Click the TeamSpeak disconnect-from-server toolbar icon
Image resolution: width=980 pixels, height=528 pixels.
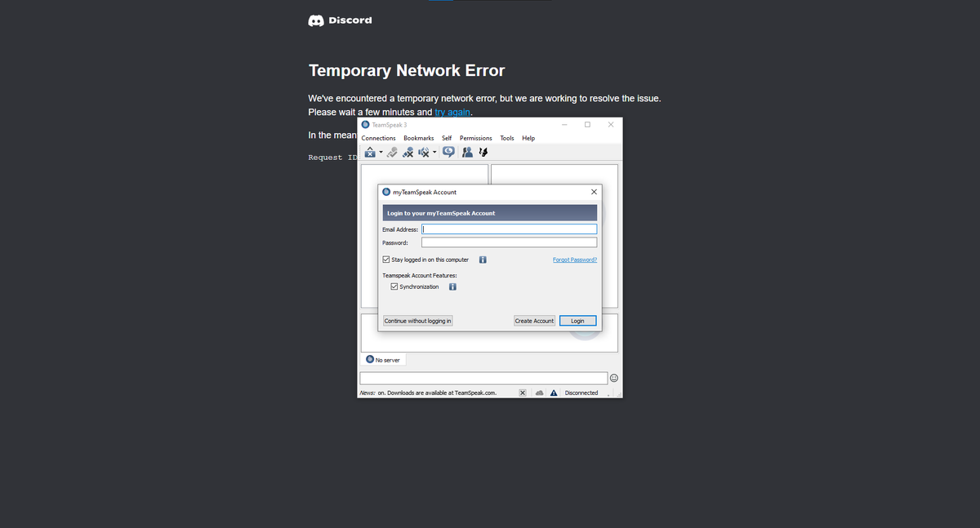pos(370,152)
